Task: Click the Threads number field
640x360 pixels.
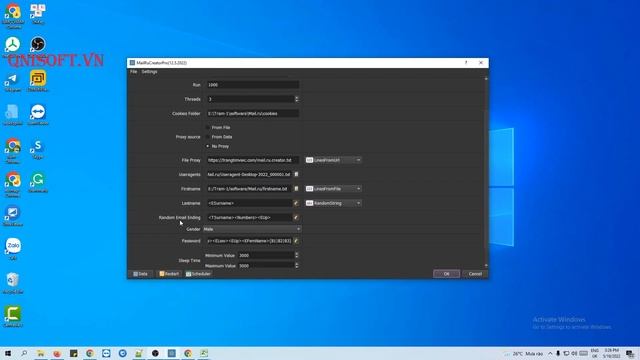Action: coord(250,99)
